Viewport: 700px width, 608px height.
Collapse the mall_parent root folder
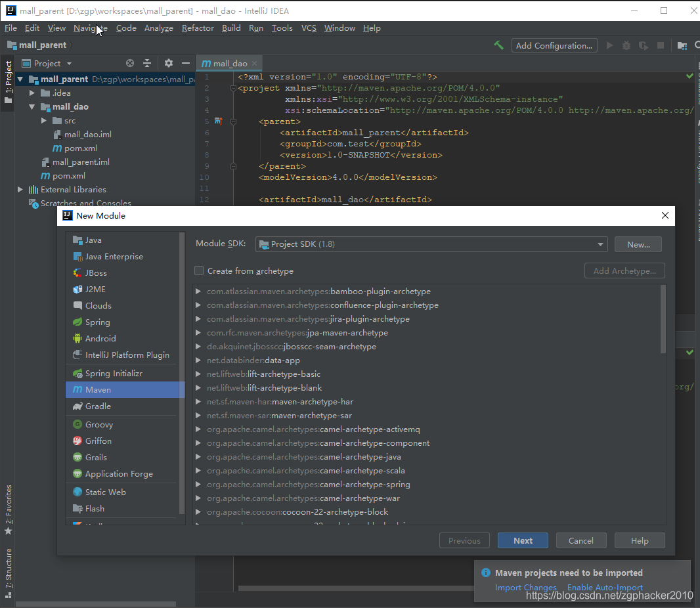(x=20, y=79)
